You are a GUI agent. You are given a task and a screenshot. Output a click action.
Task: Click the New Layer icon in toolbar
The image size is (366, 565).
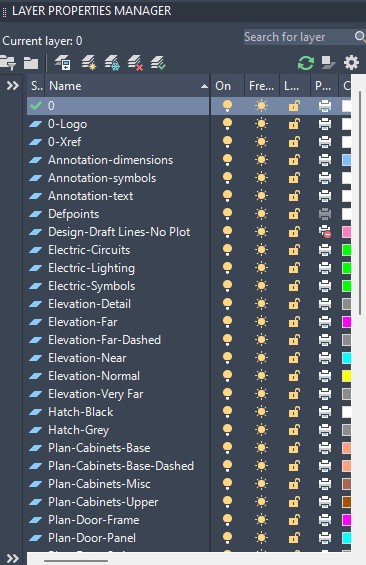click(x=89, y=63)
